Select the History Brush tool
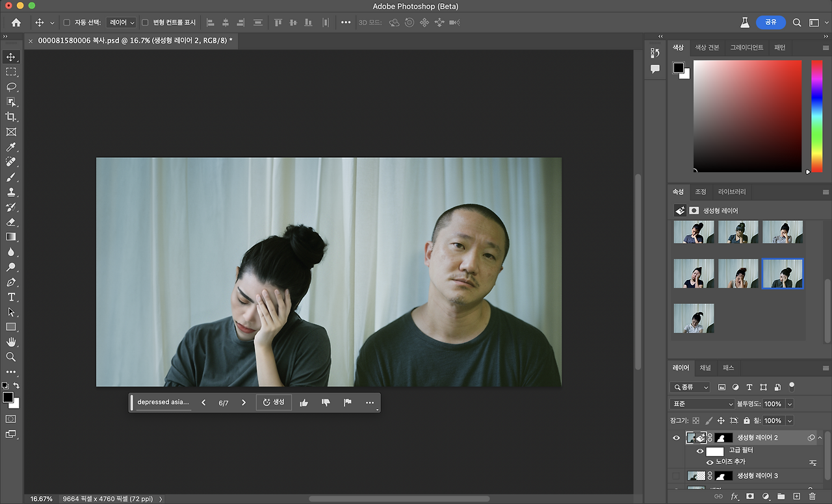832x504 pixels. (x=11, y=207)
